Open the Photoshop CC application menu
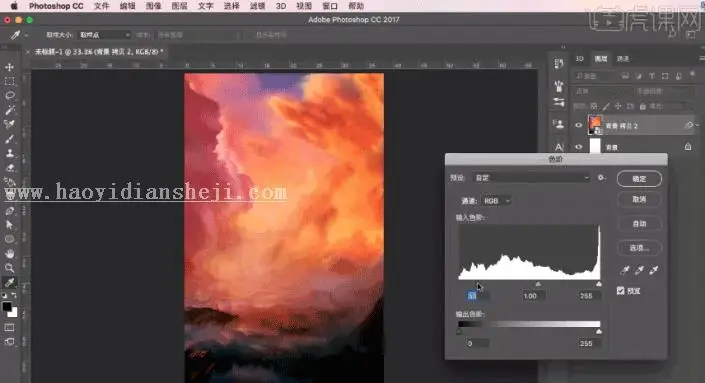Viewport: 705px width, 383px height. click(x=56, y=6)
